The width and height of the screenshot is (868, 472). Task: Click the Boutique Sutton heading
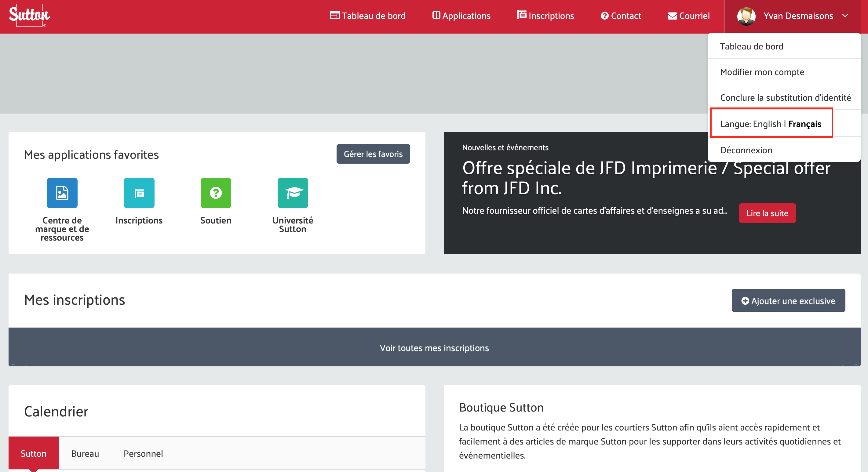point(501,407)
